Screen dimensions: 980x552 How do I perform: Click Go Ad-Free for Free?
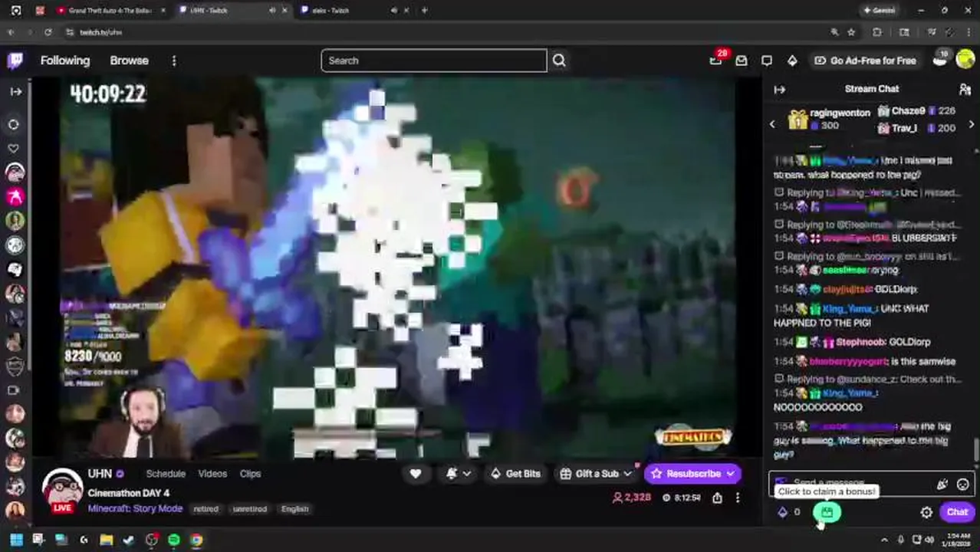point(865,61)
